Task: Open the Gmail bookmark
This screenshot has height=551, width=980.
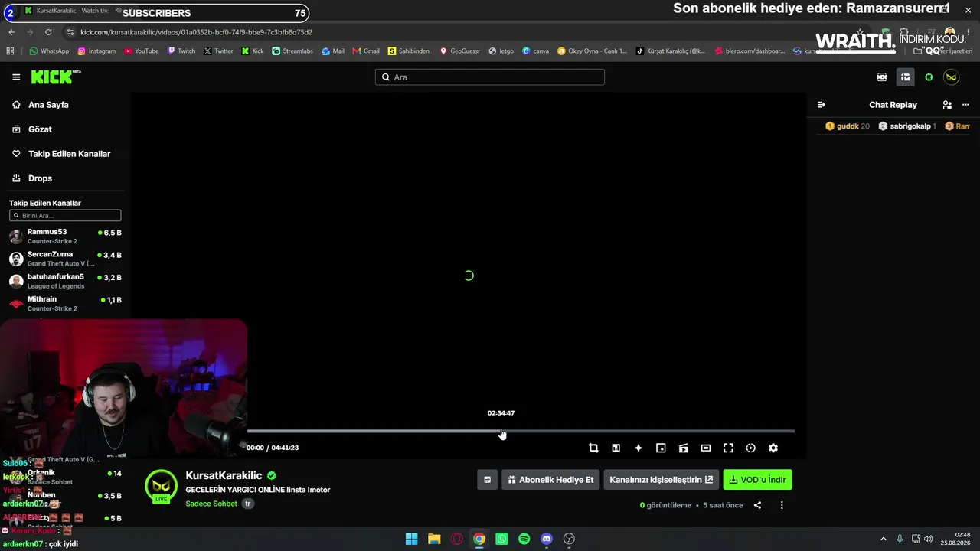Action: [366, 51]
